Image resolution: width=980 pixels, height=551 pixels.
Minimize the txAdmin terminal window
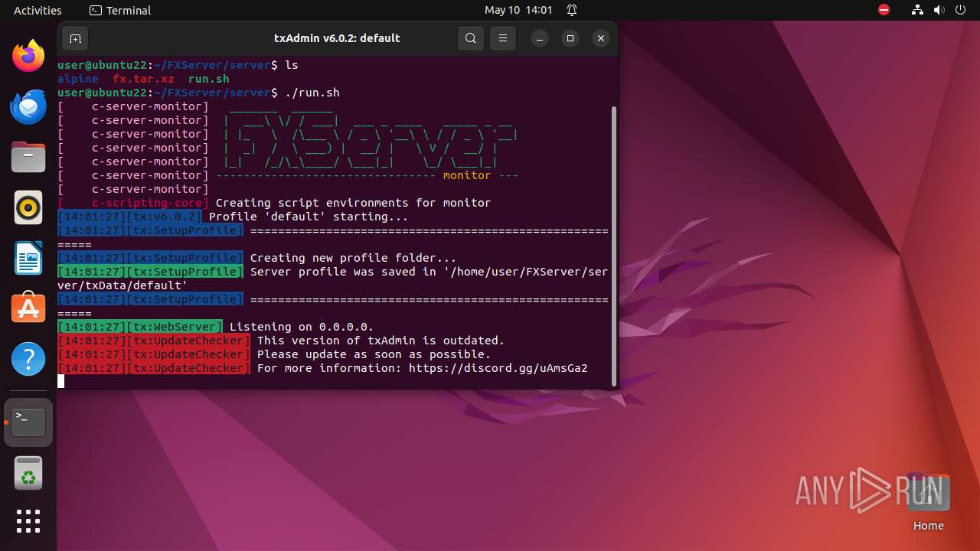tap(540, 38)
